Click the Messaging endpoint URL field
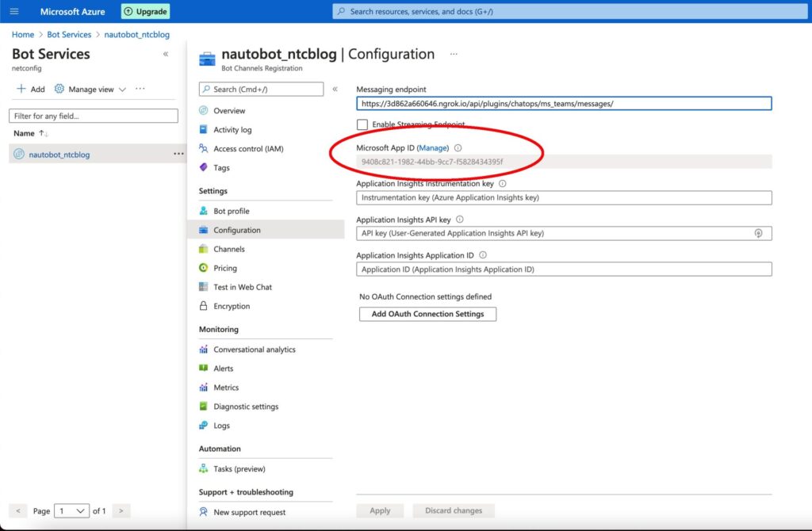 (x=564, y=104)
